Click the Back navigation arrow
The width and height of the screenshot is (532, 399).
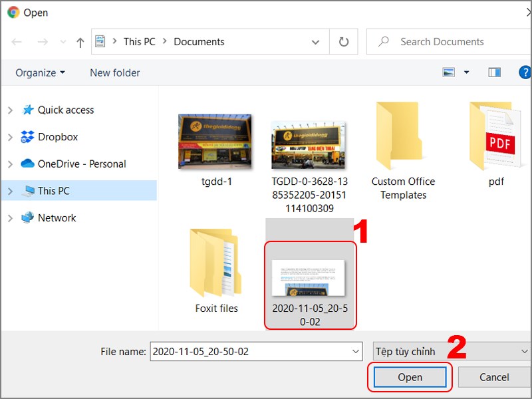tap(16, 42)
